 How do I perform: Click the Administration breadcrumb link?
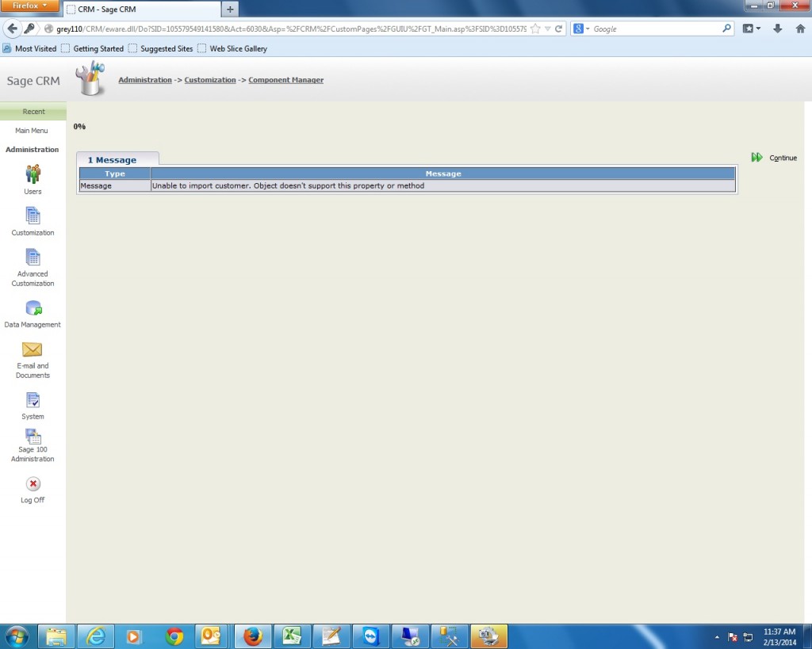tap(145, 80)
